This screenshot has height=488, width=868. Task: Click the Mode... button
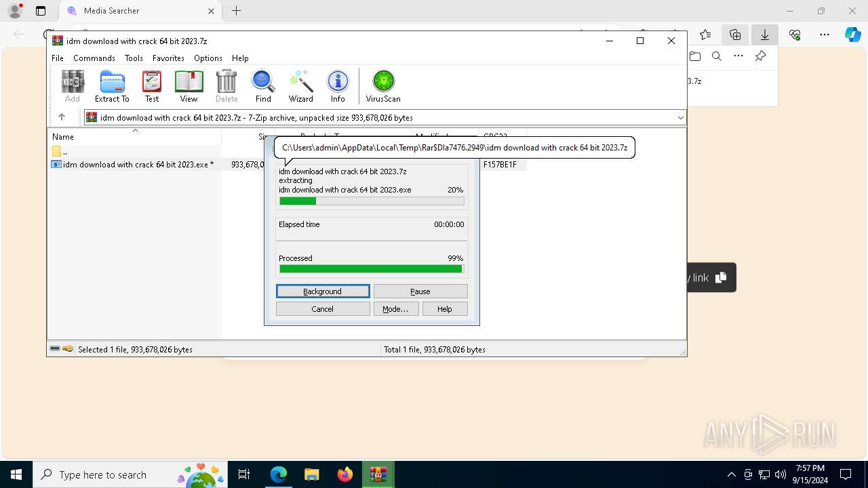tap(395, 309)
